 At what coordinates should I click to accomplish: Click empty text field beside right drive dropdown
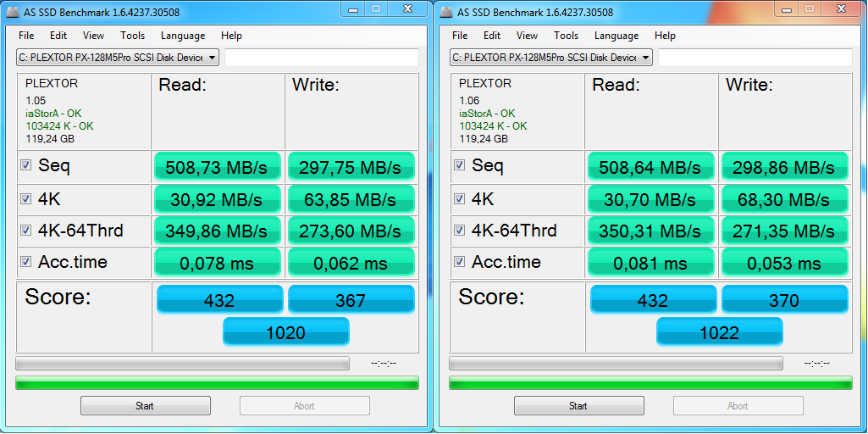pyautogui.click(x=755, y=58)
